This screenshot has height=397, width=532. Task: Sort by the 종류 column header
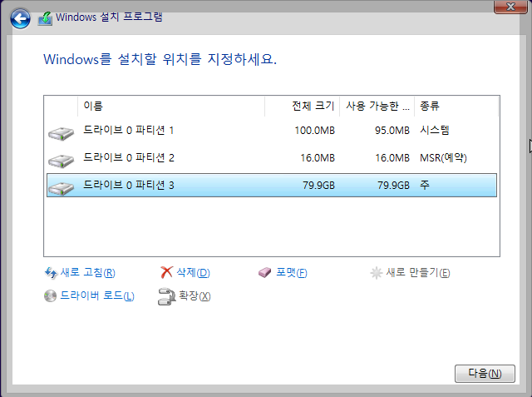[456, 107]
